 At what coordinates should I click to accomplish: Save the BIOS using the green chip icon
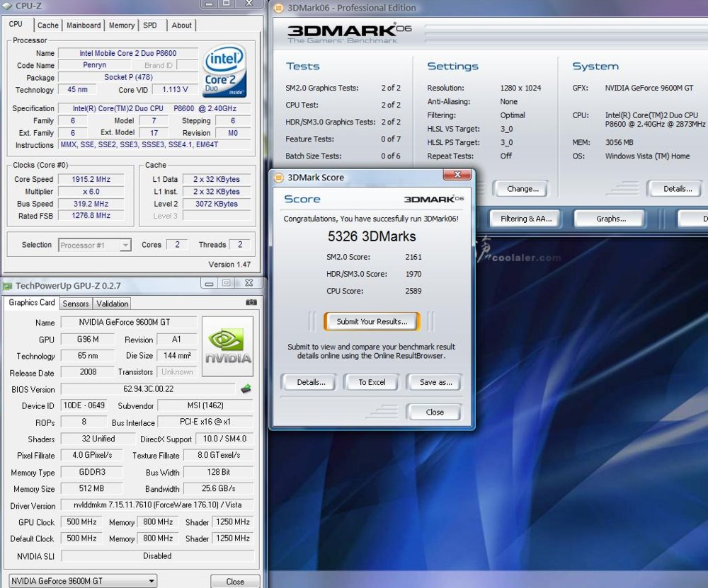pos(246,388)
